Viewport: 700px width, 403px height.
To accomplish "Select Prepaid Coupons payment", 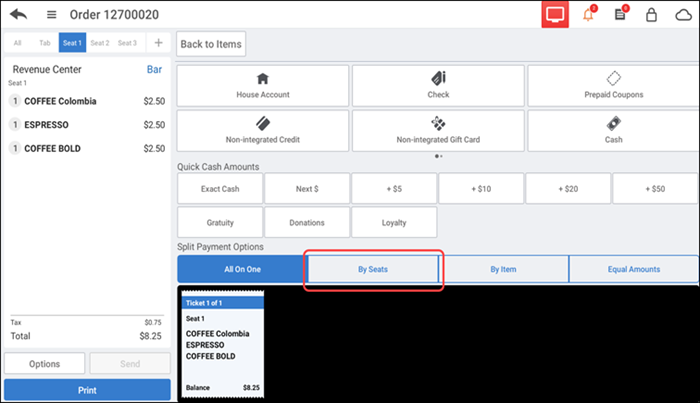I will 613,86.
